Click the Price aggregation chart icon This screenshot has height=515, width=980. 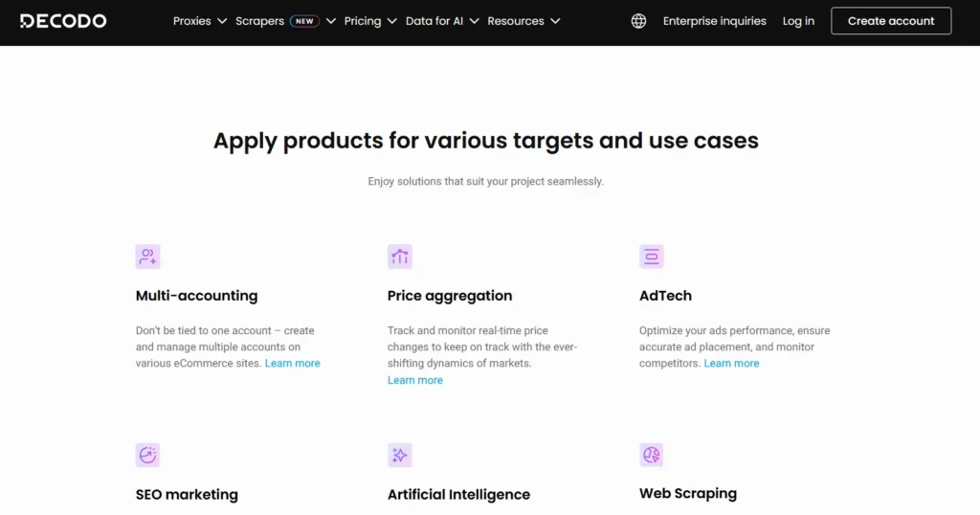click(x=400, y=257)
